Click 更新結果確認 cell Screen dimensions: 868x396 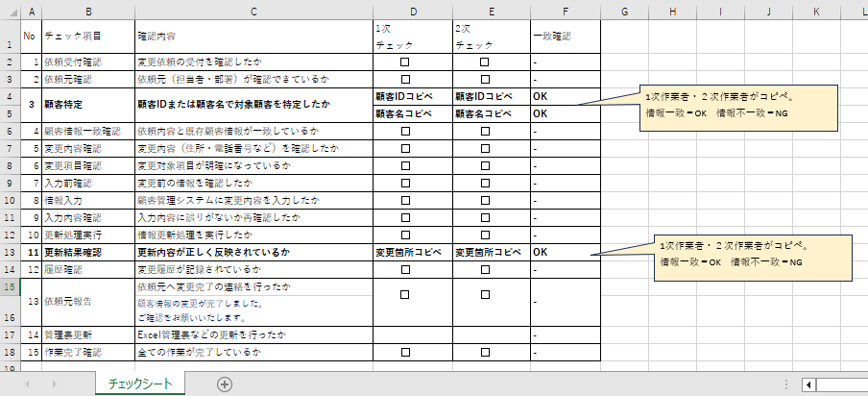(88, 252)
